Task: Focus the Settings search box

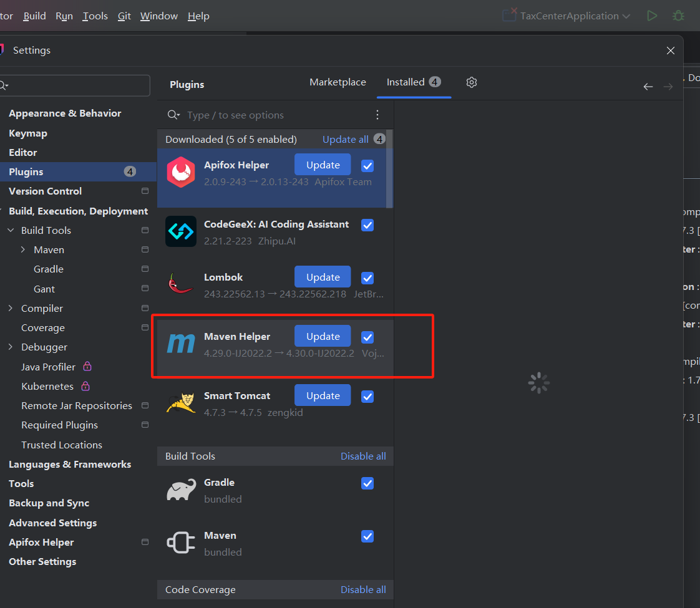Action: point(74,85)
